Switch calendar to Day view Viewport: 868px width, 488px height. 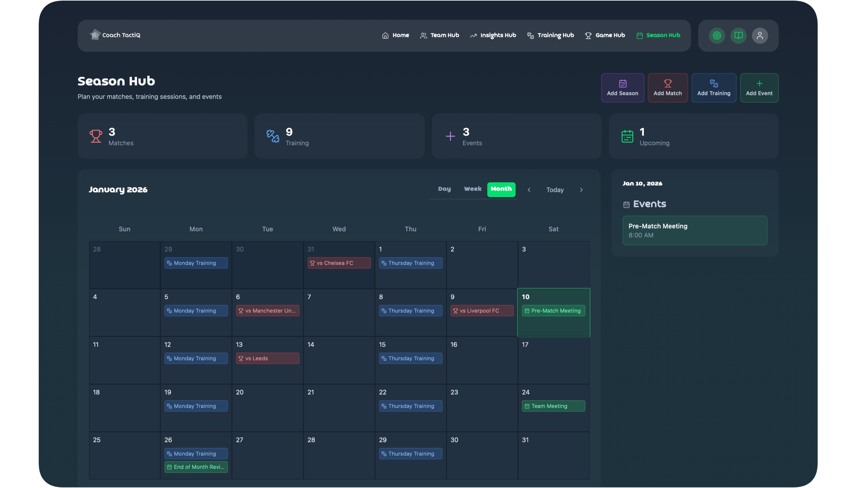(x=444, y=189)
